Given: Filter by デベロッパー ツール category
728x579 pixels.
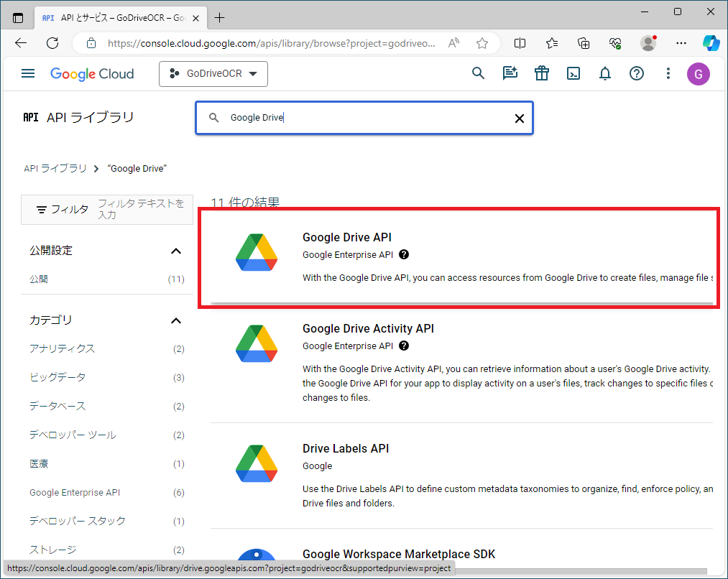Looking at the screenshot, I should click(x=73, y=435).
